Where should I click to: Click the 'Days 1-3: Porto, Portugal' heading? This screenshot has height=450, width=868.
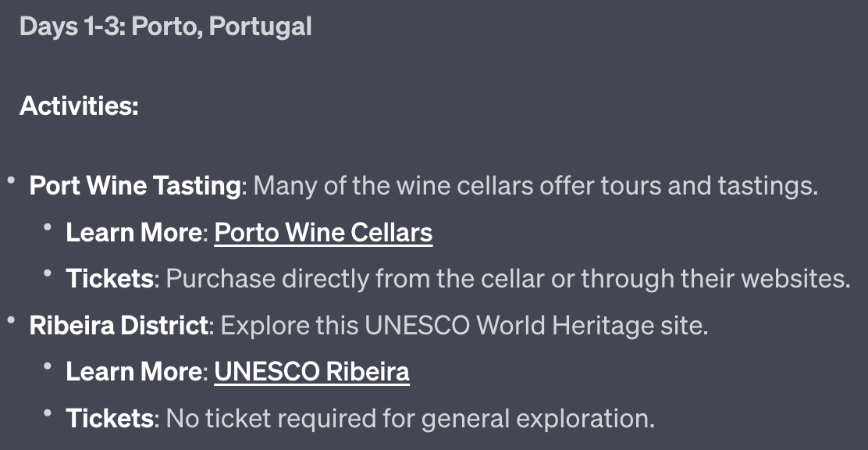(165, 27)
